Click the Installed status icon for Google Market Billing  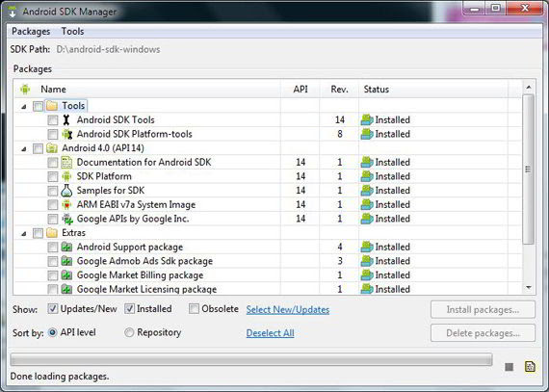coord(367,275)
